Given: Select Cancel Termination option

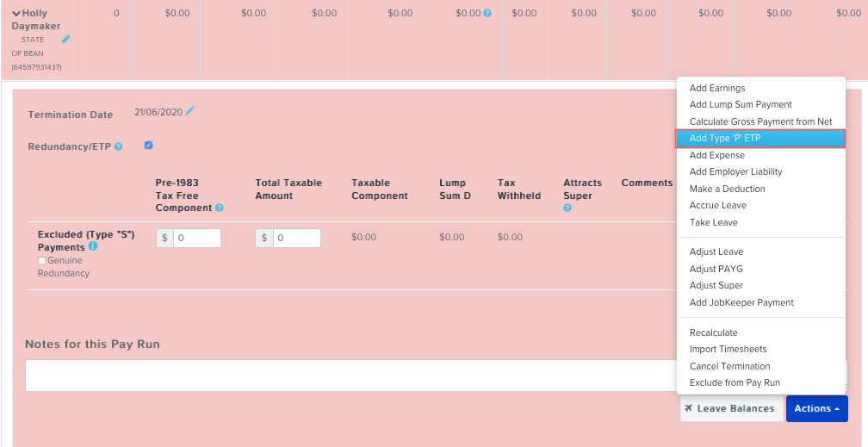Looking at the screenshot, I should (729, 366).
